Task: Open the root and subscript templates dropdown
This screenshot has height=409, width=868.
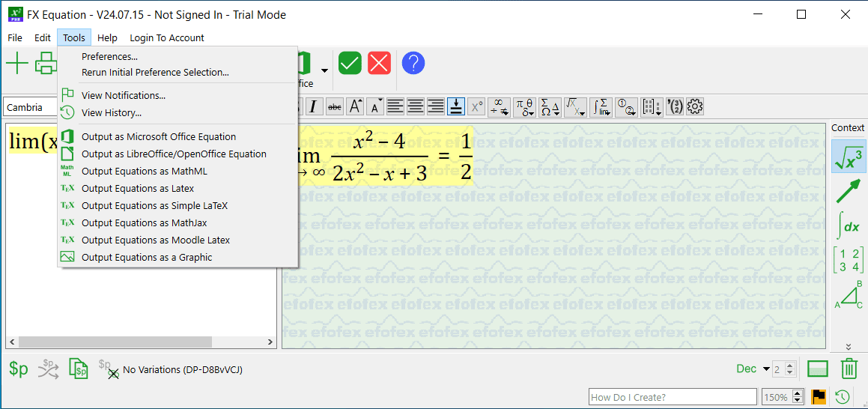Action: coord(576,106)
